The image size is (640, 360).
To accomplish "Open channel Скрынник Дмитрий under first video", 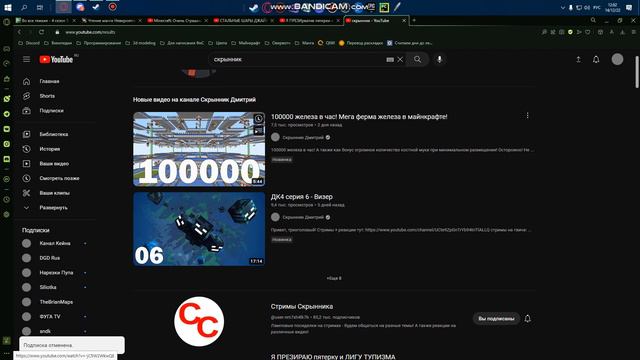I will (x=303, y=138).
